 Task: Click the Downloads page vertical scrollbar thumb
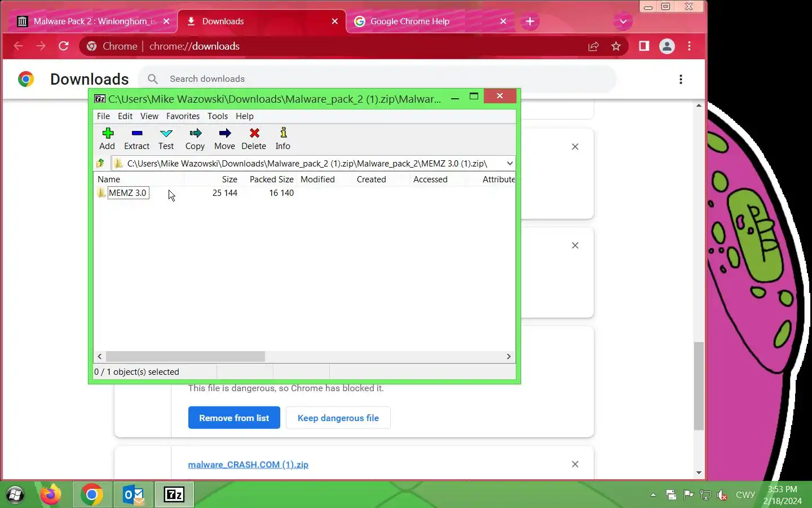(699, 386)
